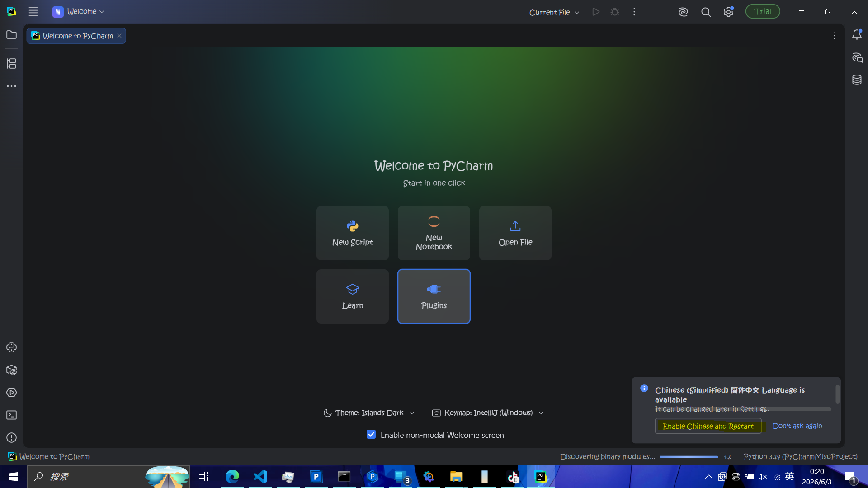Open more run actions menu

pyautogui.click(x=634, y=12)
